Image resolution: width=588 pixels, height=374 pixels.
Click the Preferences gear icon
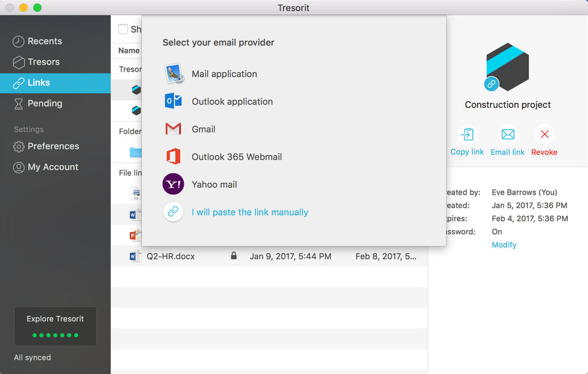18,146
